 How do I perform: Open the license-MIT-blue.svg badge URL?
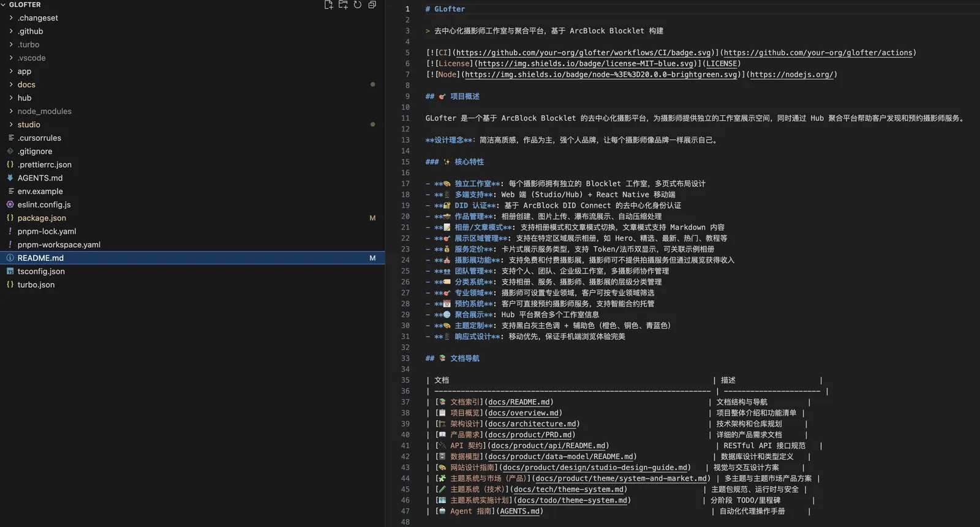coord(586,64)
